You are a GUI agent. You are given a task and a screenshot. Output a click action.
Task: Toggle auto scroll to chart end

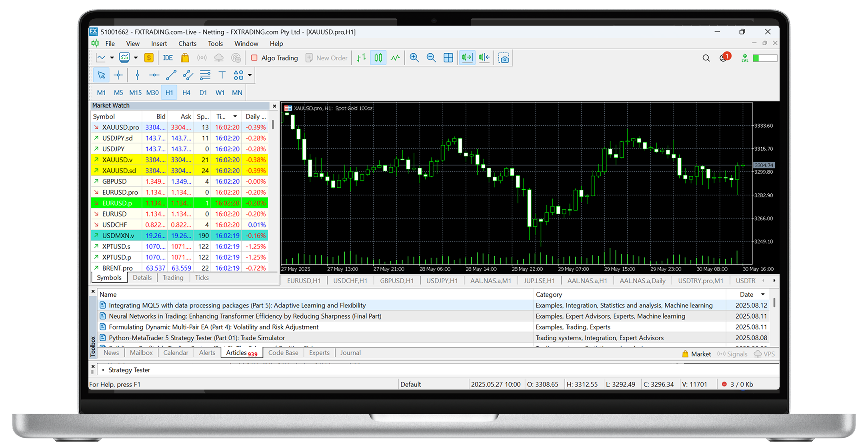click(467, 58)
